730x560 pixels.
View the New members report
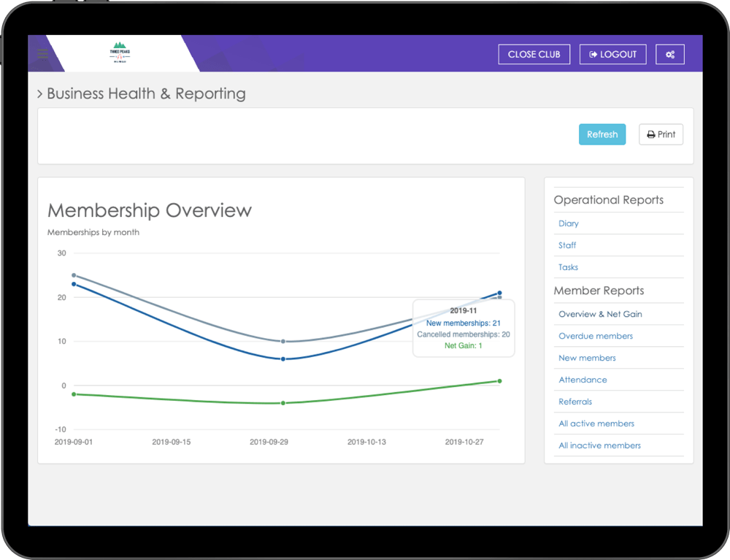(x=587, y=358)
